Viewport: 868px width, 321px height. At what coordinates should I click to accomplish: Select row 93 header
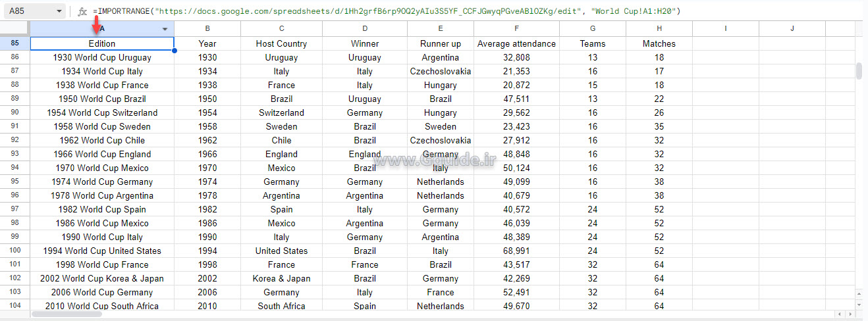pyautogui.click(x=14, y=154)
